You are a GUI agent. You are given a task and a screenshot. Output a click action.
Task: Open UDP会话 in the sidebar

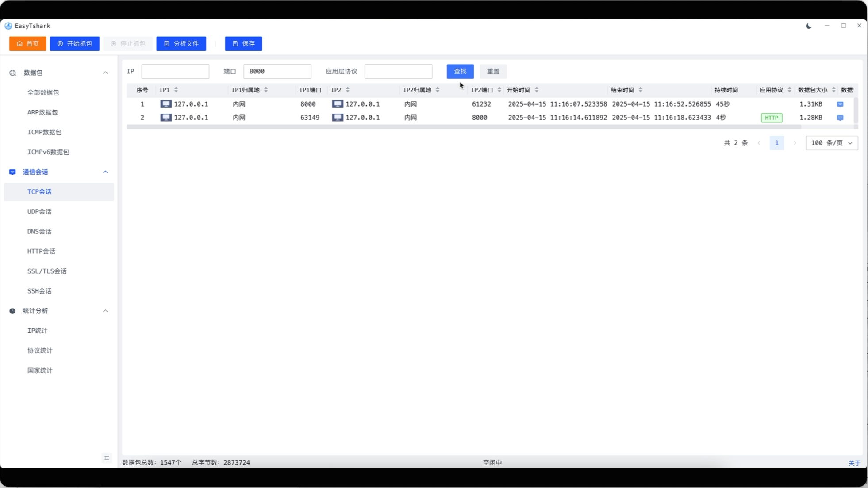39,212
